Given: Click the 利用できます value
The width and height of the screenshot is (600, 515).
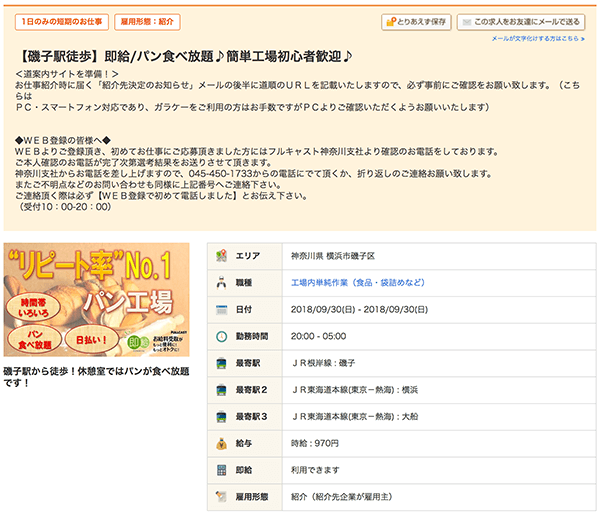Looking at the screenshot, I should (315, 470).
